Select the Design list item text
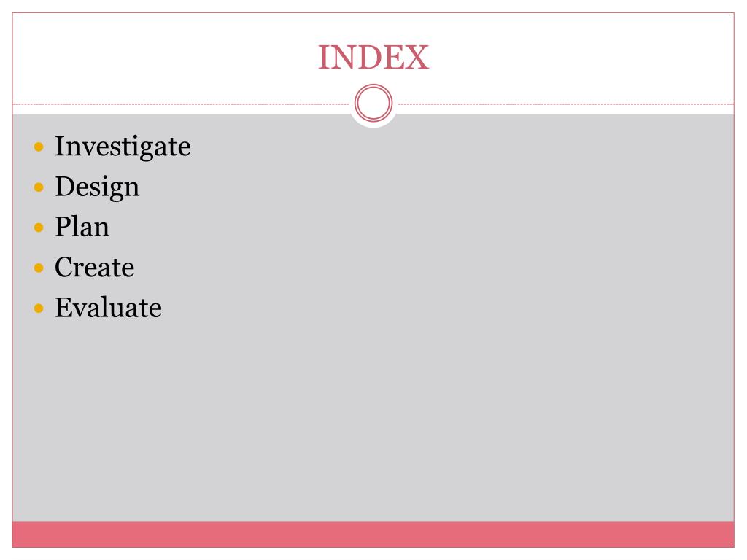The width and height of the screenshot is (747, 560). tap(97, 187)
